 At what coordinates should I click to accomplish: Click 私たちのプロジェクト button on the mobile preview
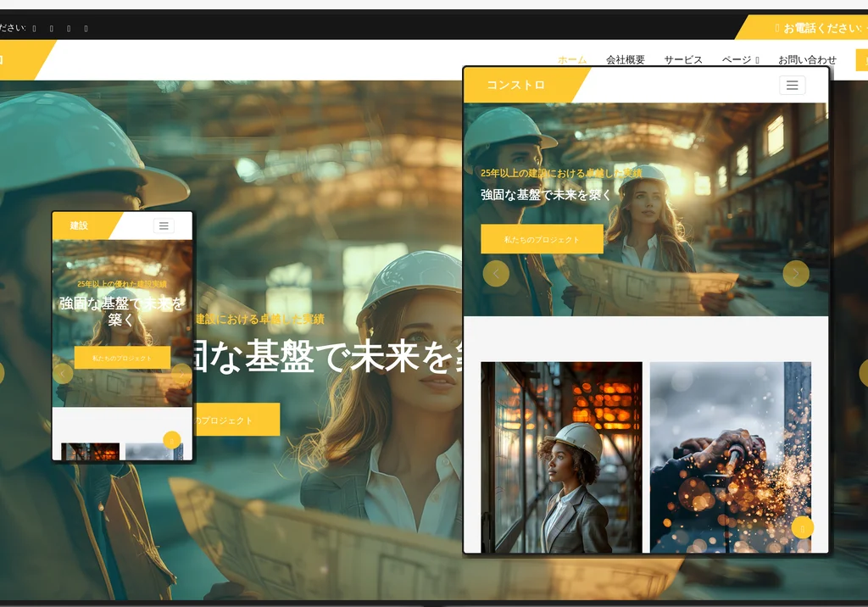(122, 357)
